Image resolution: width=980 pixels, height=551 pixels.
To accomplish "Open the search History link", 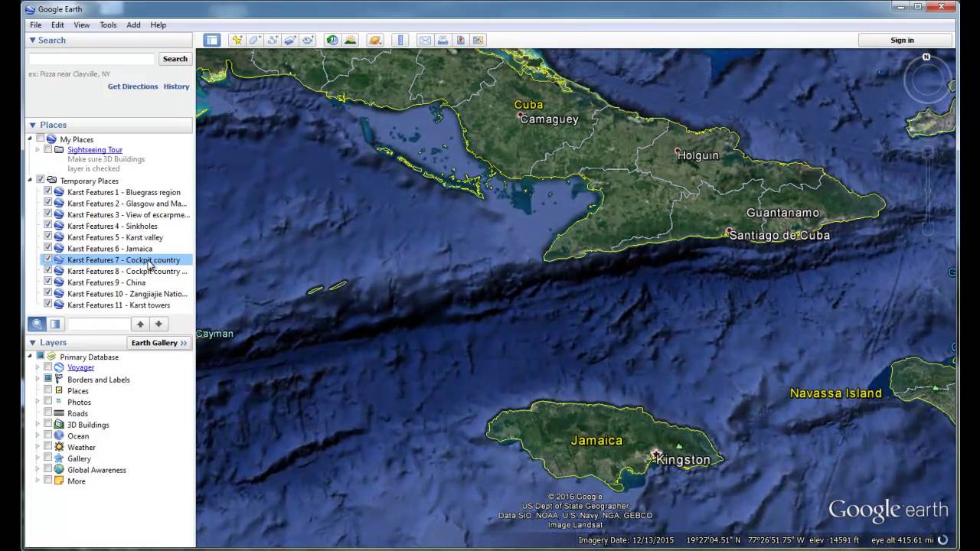I will pos(176,86).
